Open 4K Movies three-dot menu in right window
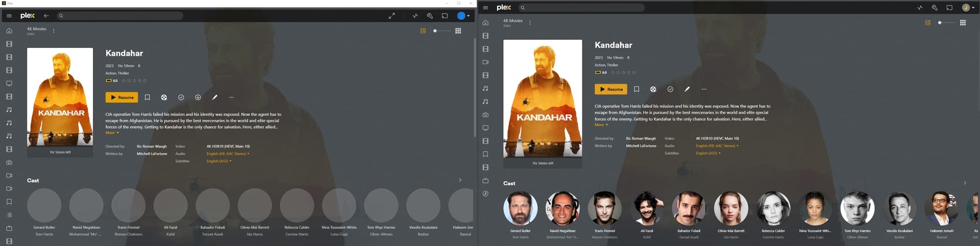This screenshot has height=246, width=980. [x=530, y=22]
